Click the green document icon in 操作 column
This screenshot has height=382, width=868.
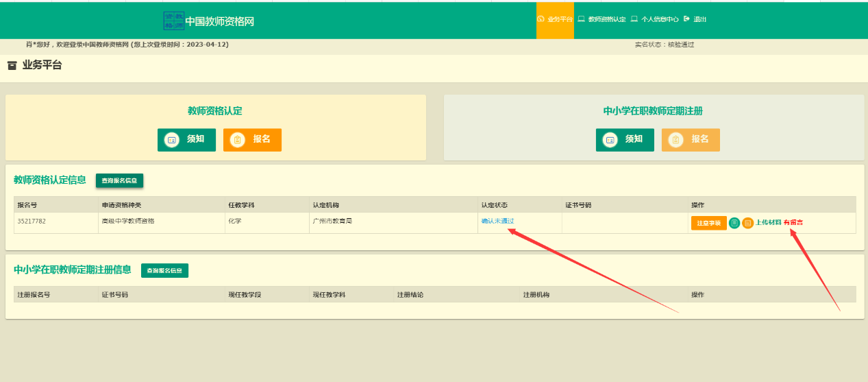734,223
